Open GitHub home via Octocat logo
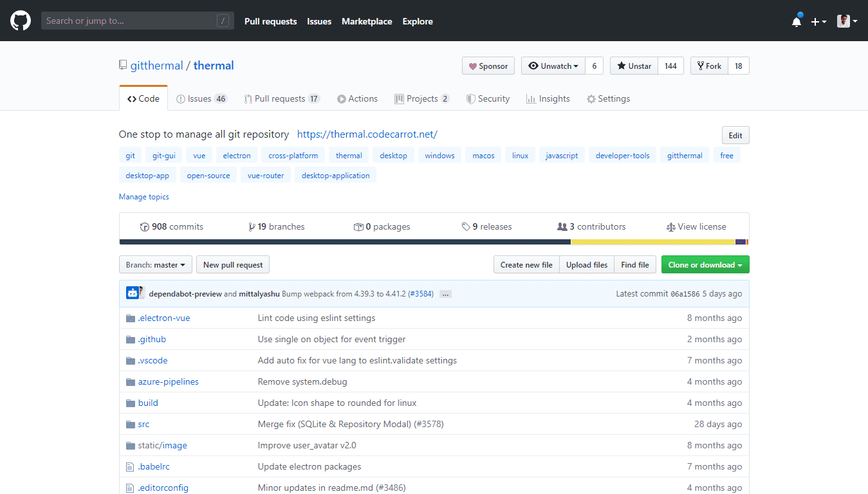This screenshot has height=494, width=868. (21, 21)
